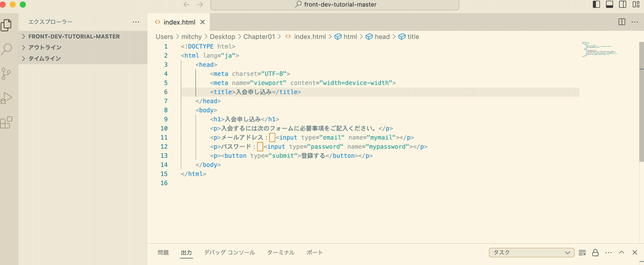This screenshot has height=265, width=644.
Task: Maximize the panel with up chevron
Action: (621, 253)
